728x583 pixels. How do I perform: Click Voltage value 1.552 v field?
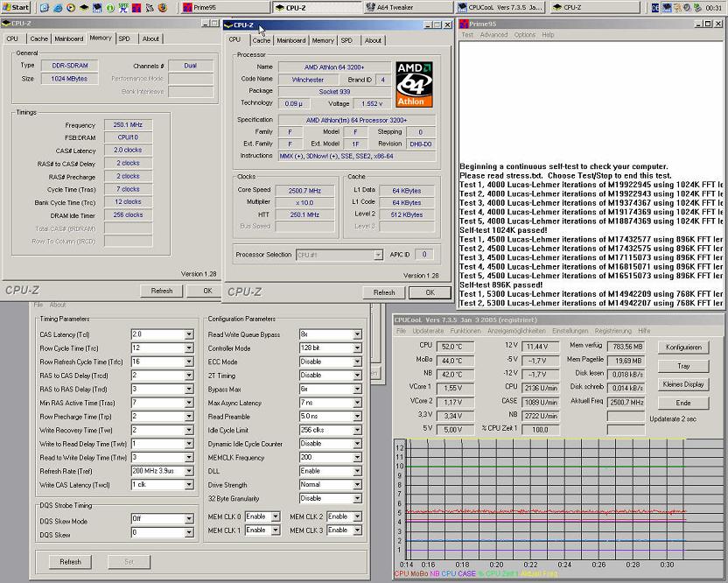coord(372,103)
